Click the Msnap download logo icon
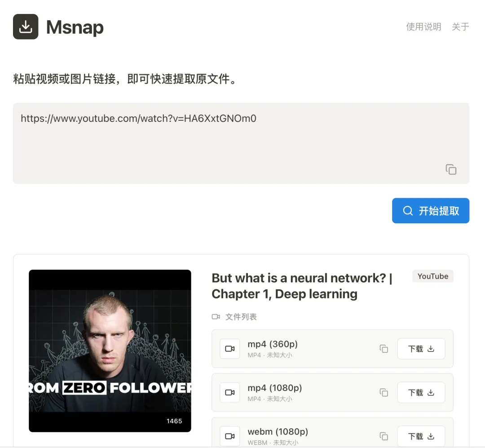The height and width of the screenshot is (448, 485). coord(26,27)
